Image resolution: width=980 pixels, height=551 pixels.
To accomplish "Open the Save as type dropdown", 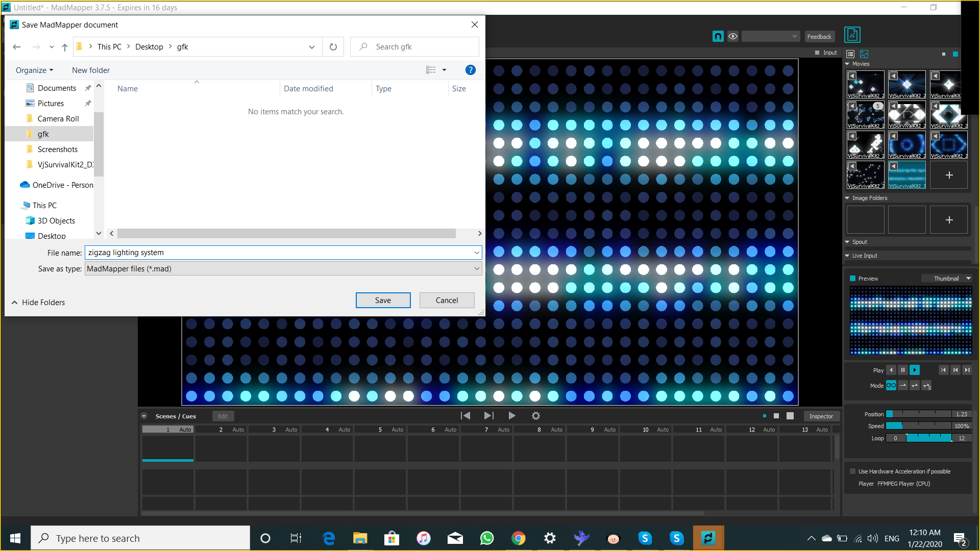I will click(x=283, y=269).
